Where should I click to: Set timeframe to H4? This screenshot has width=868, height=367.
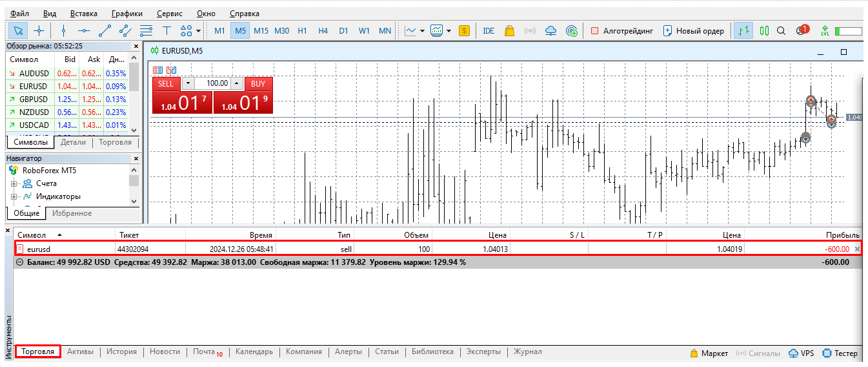tap(323, 30)
